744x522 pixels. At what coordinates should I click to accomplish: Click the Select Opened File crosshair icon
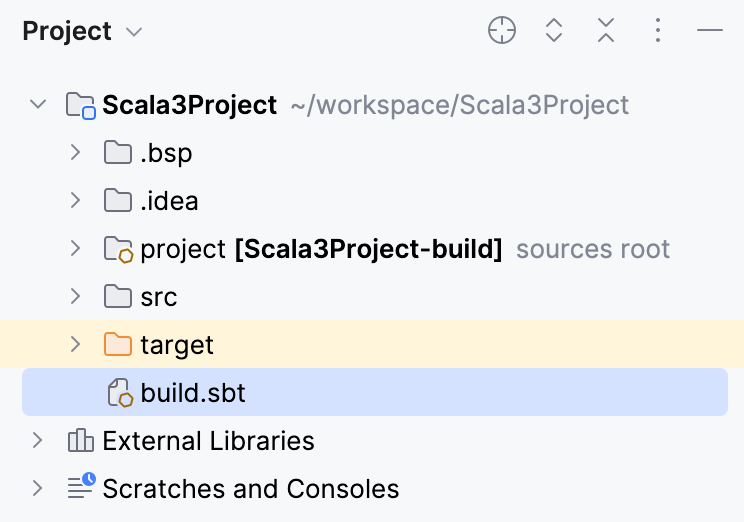502,31
